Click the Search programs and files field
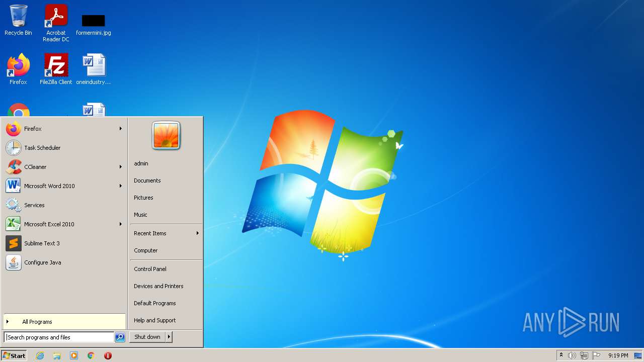 point(59,337)
